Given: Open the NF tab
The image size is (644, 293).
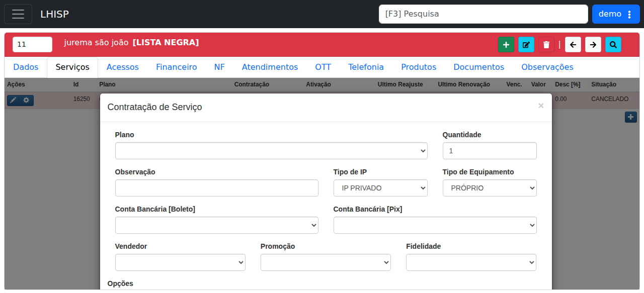Looking at the screenshot, I should click(219, 67).
